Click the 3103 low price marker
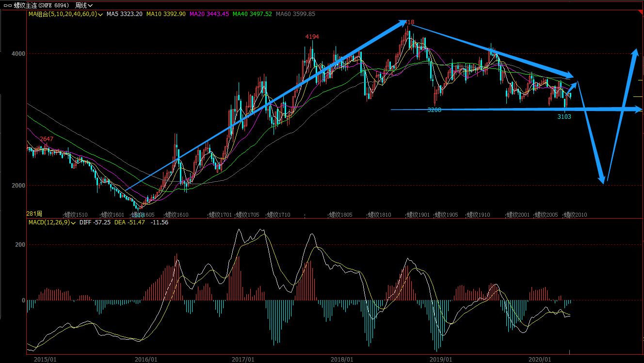This screenshot has width=644, height=363. [x=564, y=116]
